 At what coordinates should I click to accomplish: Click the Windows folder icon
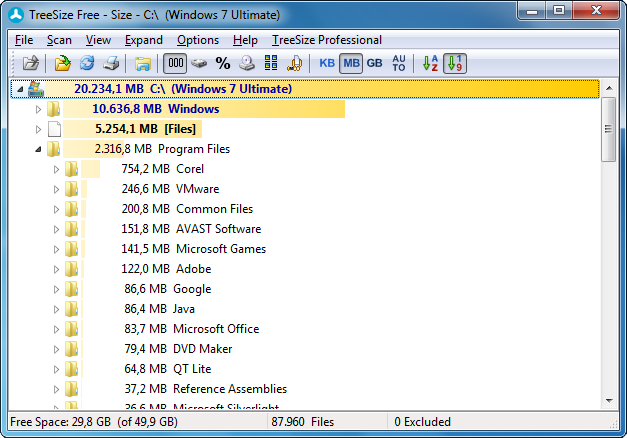[54, 109]
